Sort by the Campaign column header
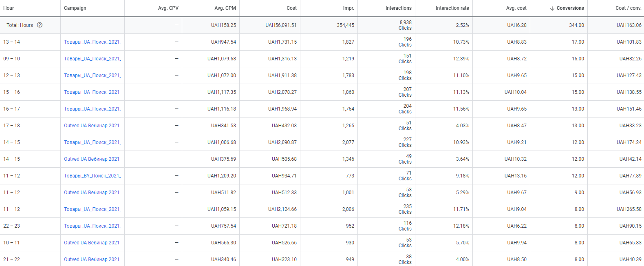Screen dimensions: 644x266 click(75, 8)
